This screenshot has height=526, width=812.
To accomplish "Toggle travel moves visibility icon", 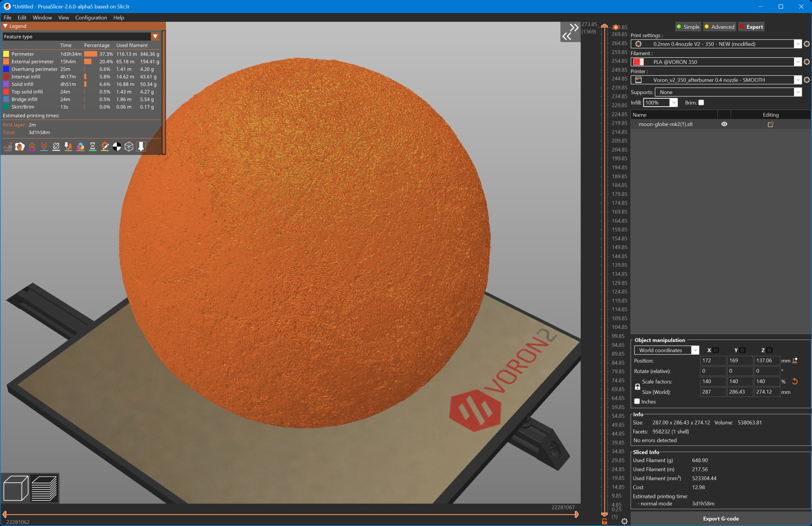I will [x=8, y=147].
